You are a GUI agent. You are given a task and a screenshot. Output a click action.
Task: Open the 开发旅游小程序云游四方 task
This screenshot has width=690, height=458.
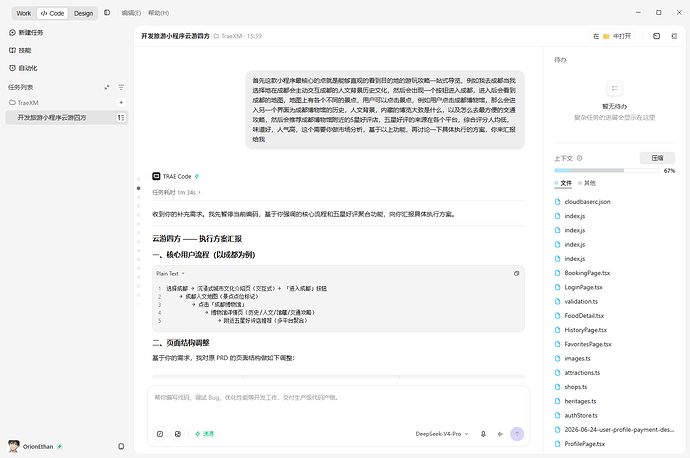point(66,117)
